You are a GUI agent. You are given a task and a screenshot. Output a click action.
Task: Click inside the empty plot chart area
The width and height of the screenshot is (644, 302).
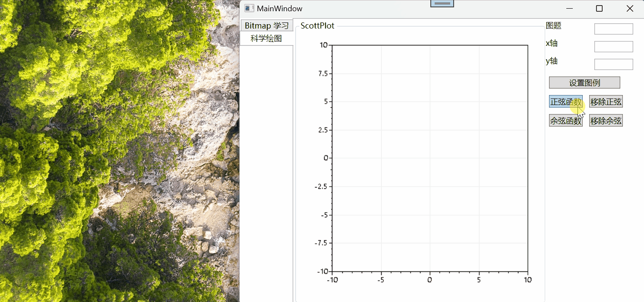coord(429,158)
